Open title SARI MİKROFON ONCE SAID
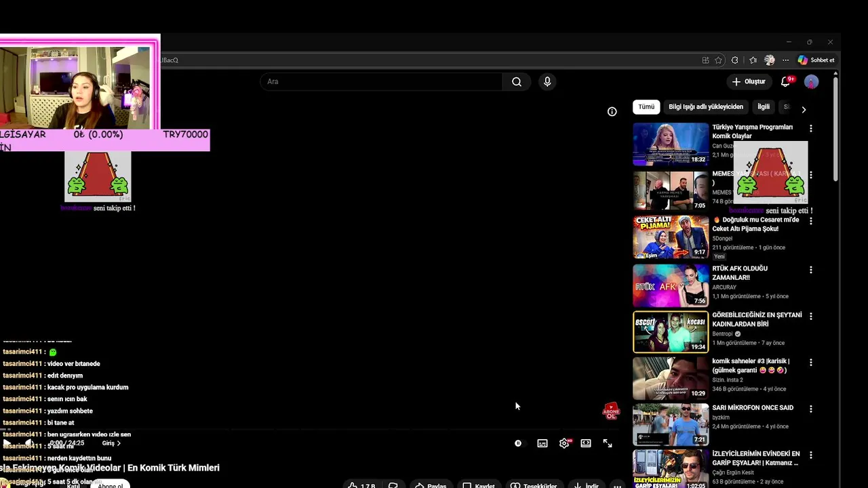 click(x=753, y=408)
